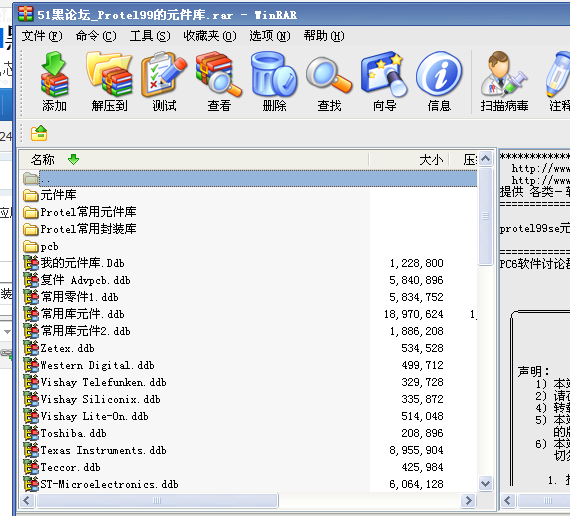This screenshot has height=516, width=570.
Task: Click icon of Zetex.ddb file
Action: (x=31, y=348)
